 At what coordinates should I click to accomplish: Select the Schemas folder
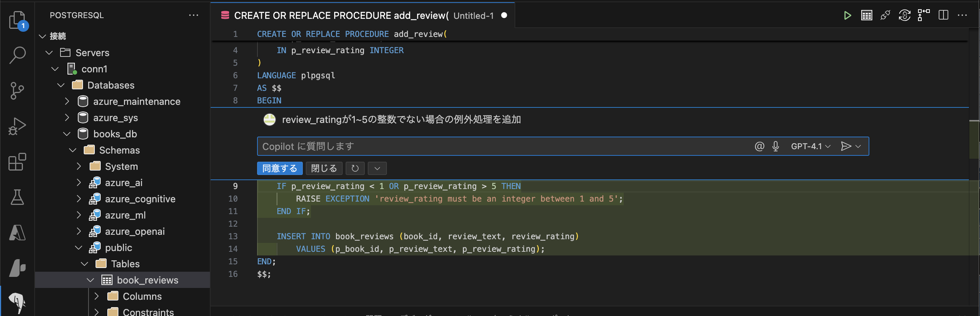pyautogui.click(x=119, y=150)
